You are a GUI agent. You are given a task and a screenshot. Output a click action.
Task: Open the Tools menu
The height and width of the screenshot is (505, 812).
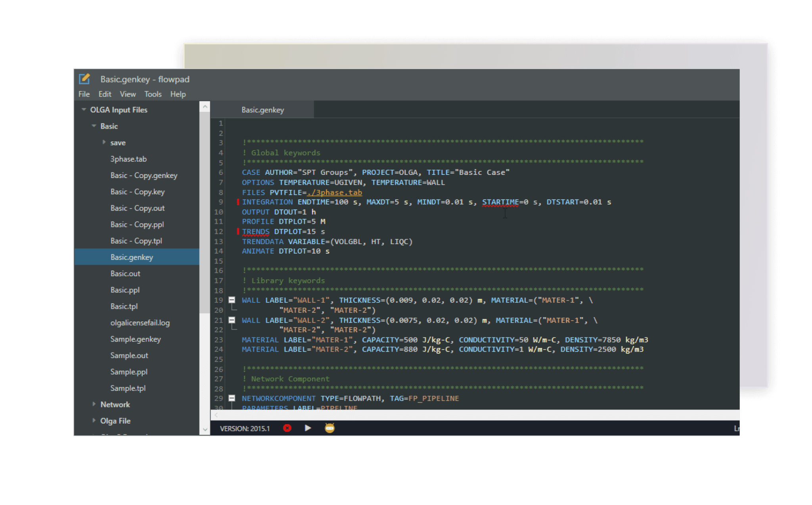(153, 94)
